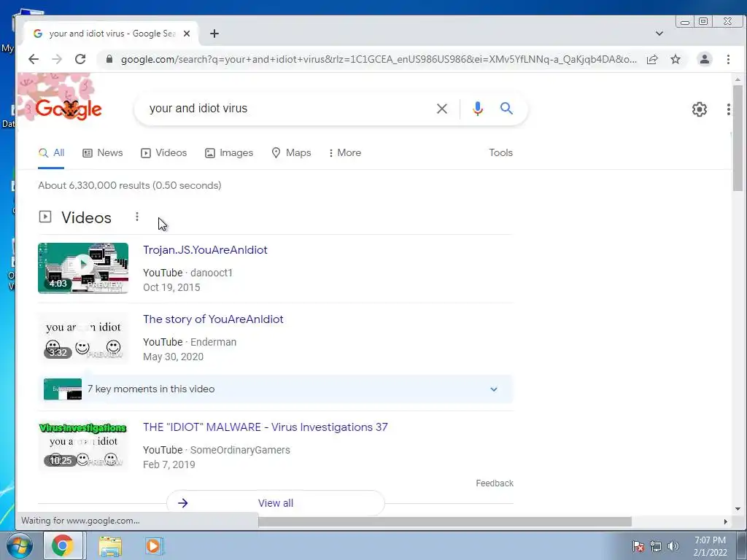Viewport: 747px width, 560px height.
Task: Open a new browser tab
Action: pos(214,34)
